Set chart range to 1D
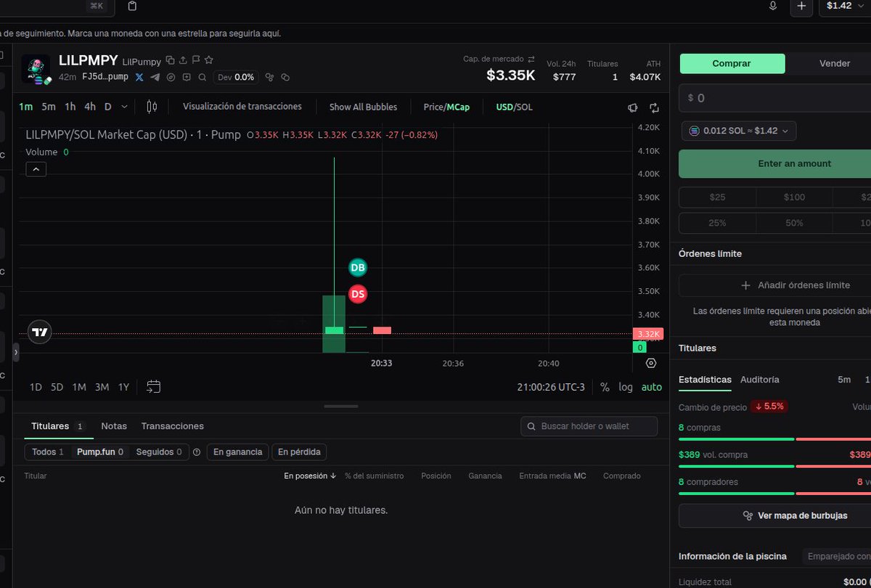 coord(36,387)
